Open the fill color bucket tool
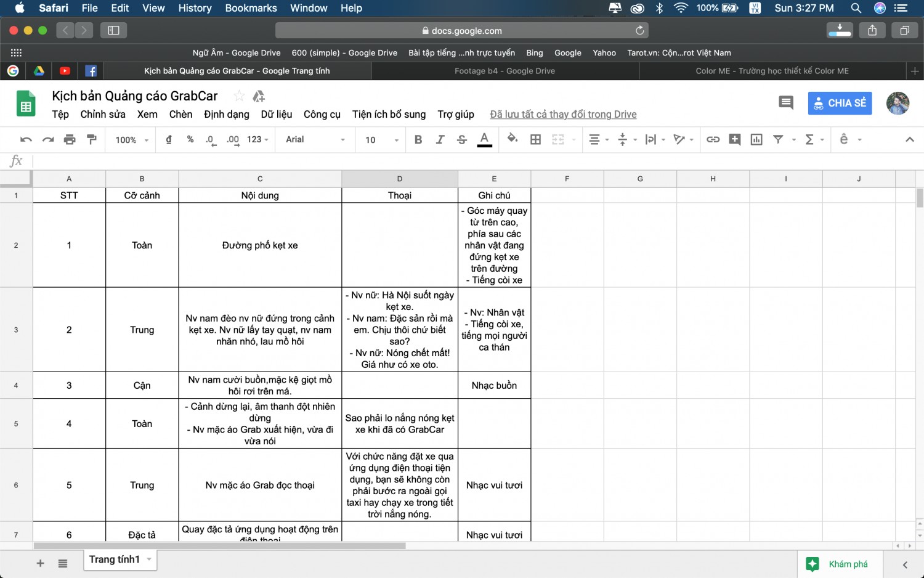This screenshot has width=924, height=578. coord(512,139)
